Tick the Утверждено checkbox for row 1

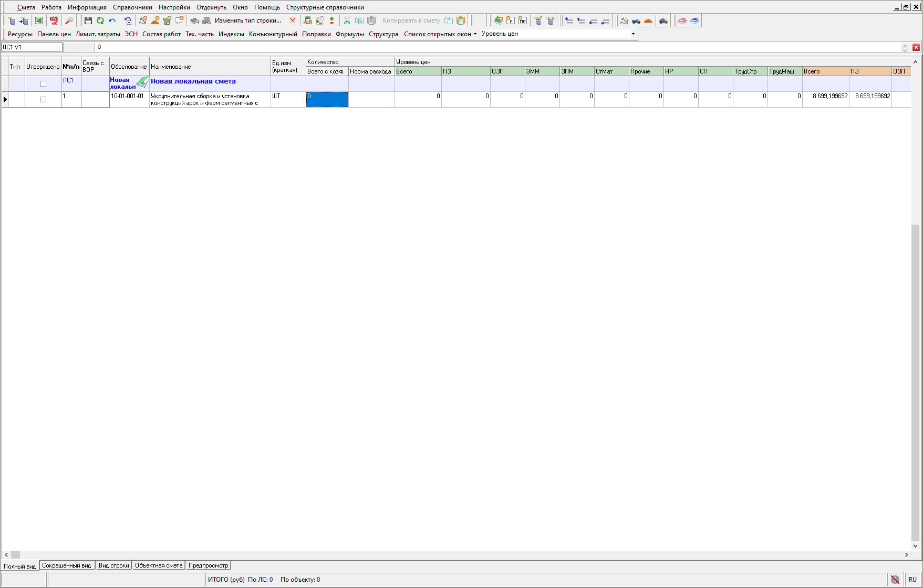coord(44,99)
